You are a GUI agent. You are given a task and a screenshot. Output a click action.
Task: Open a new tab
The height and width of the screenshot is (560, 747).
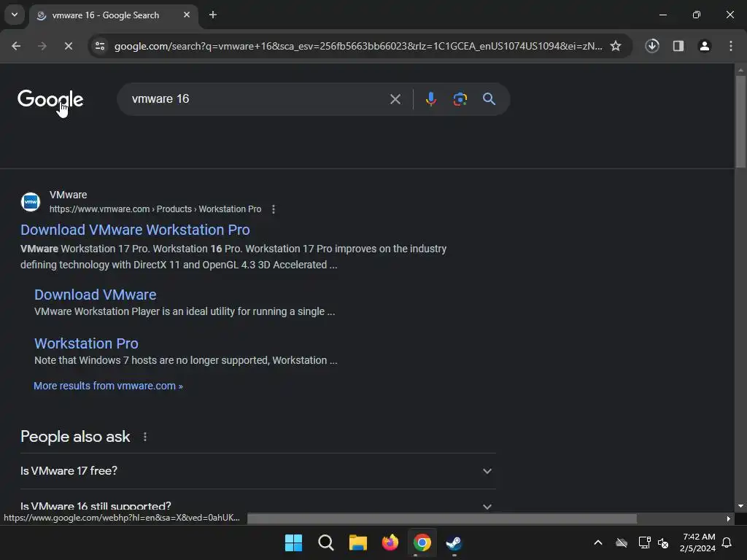[x=213, y=15]
